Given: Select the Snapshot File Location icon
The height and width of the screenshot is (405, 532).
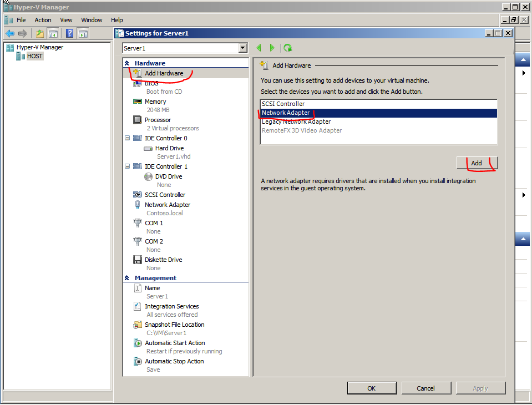Looking at the screenshot, I should tap(138, 325).
